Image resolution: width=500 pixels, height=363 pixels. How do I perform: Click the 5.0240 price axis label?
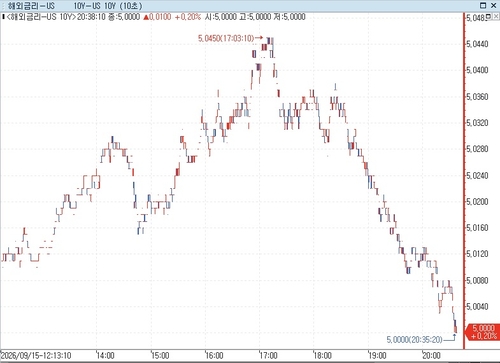click(x=477, y=175)
